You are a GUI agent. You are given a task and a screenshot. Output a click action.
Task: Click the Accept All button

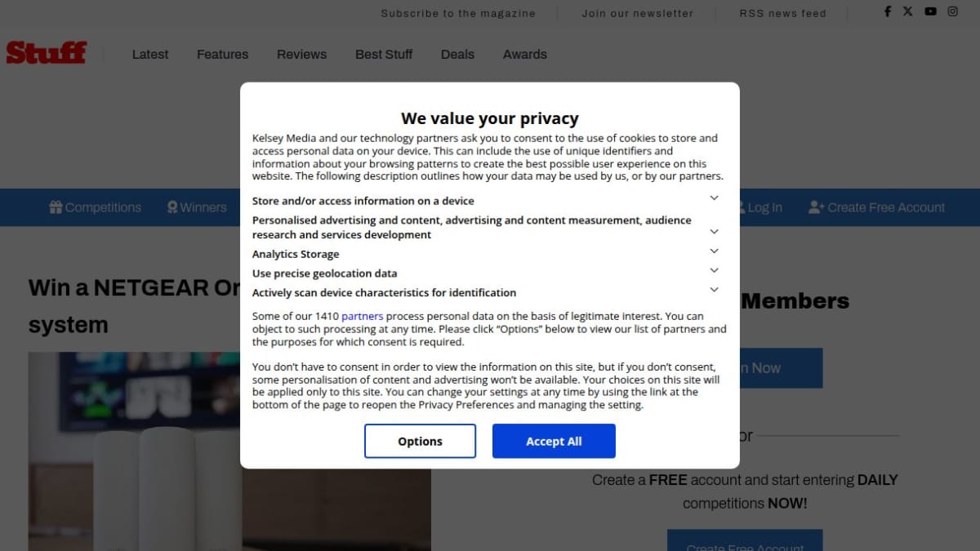pos(554,441)
